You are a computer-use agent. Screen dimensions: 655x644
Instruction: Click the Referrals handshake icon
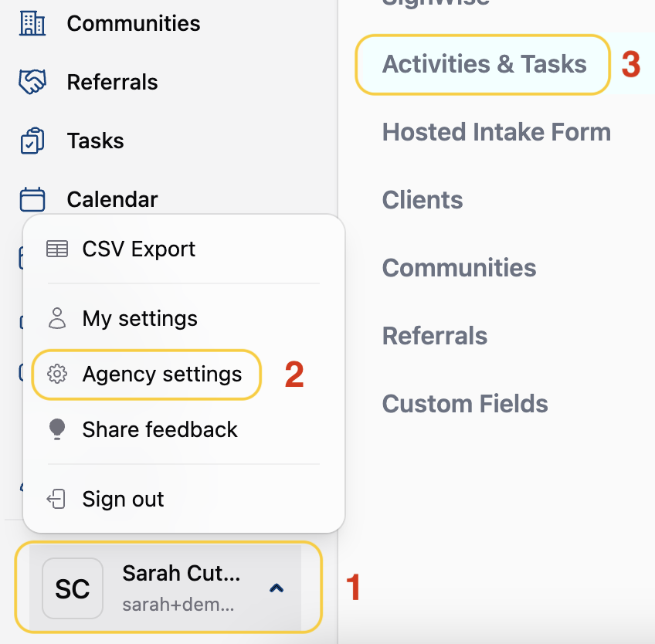coord(32,81)
